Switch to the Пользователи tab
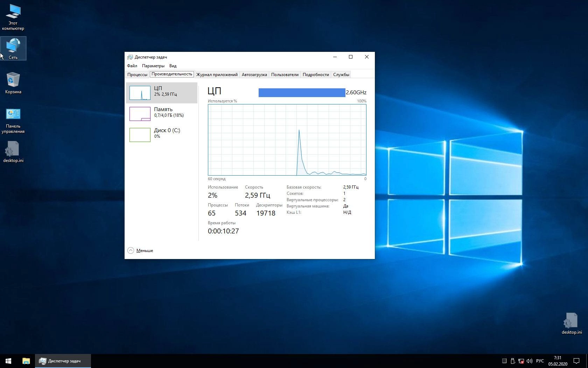The height and width of the screenshot is (368, 588). pyautogui.click(x=285, y=75)
